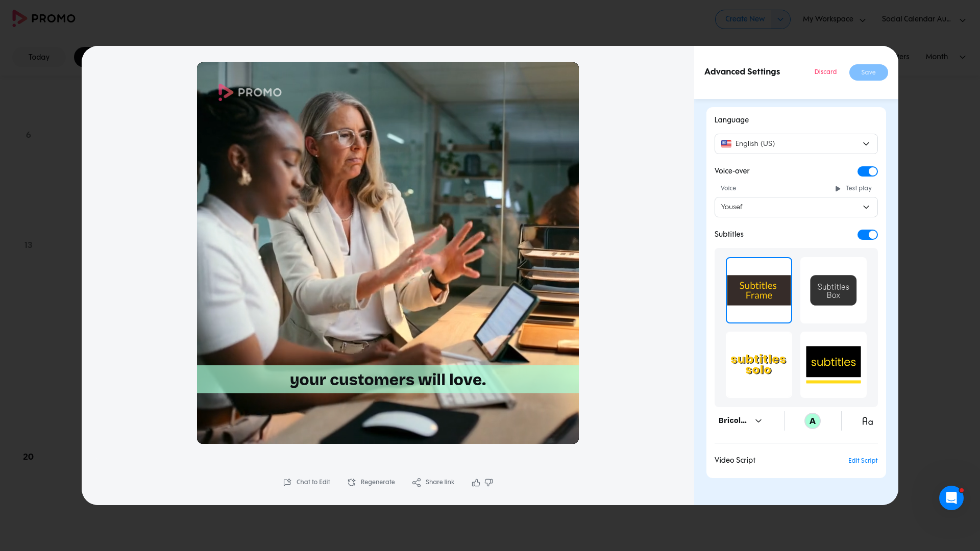
Task: Disable the Subtitles toggle
Action: tap(867, 235)
